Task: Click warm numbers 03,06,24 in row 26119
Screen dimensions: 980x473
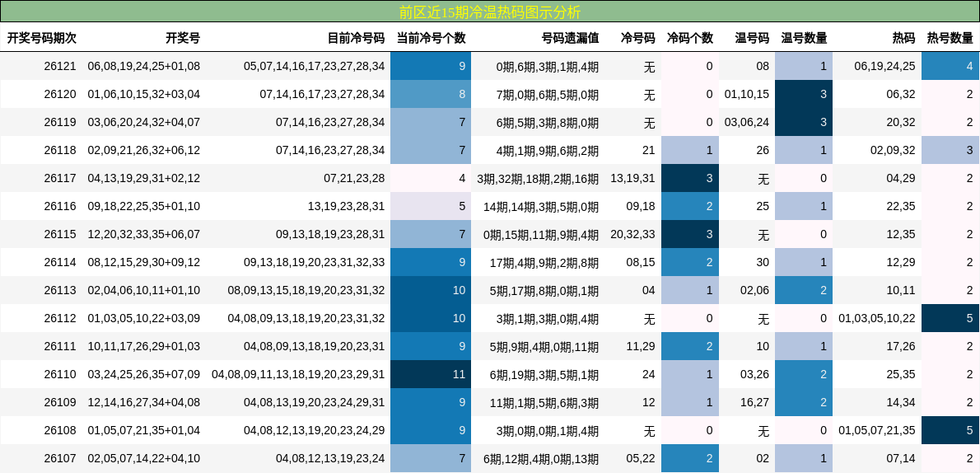Action: (x=747, y=122)
